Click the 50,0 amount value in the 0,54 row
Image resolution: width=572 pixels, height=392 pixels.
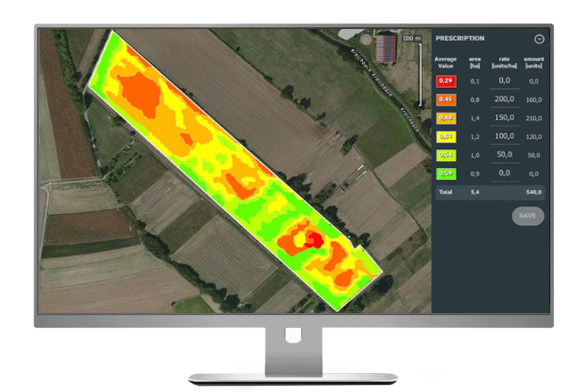point(534,156)
